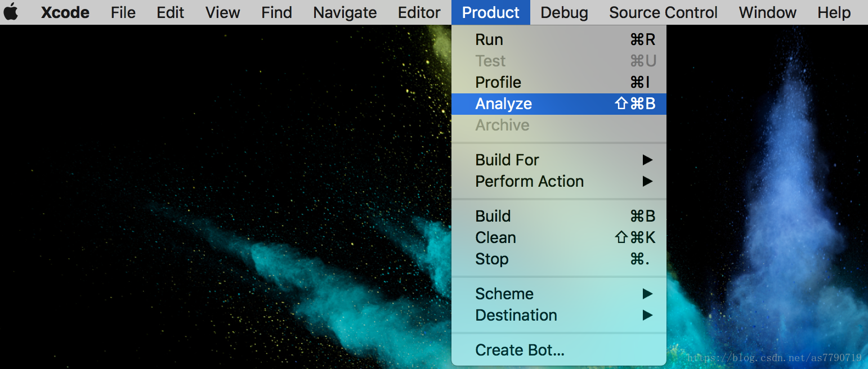Image resolution: width=868 pixels, height=369 pixels.
Task: Choose Create Bot… menu item
Action: [559, 350]
